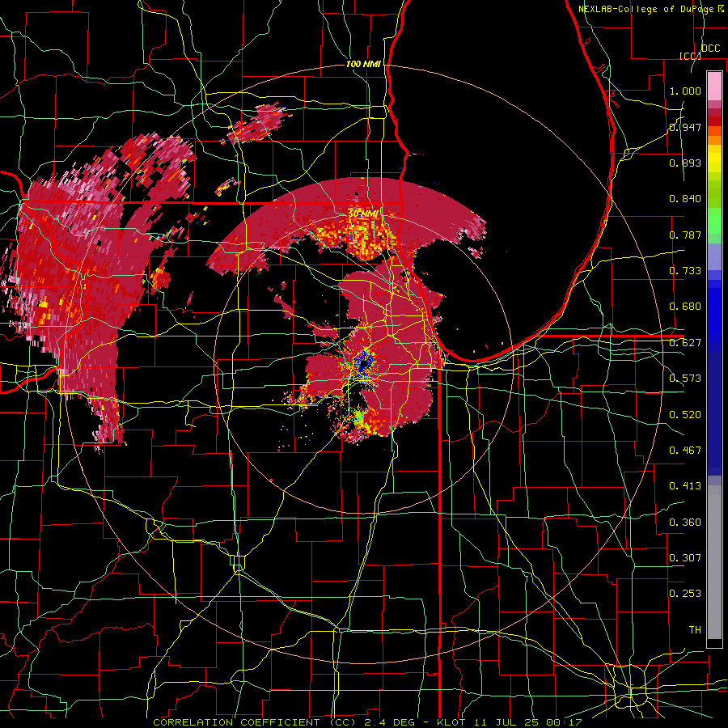Viewport: 728px width, 728px height.
Task: Click the 0.680 scale value
Action: click(685, 307)
